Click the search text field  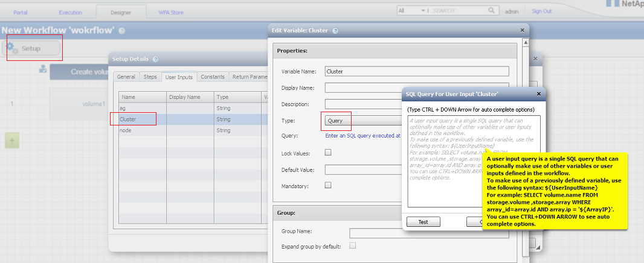459,11
